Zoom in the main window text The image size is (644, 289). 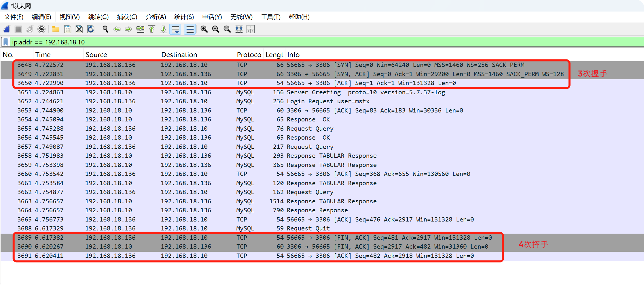(204, 29)
